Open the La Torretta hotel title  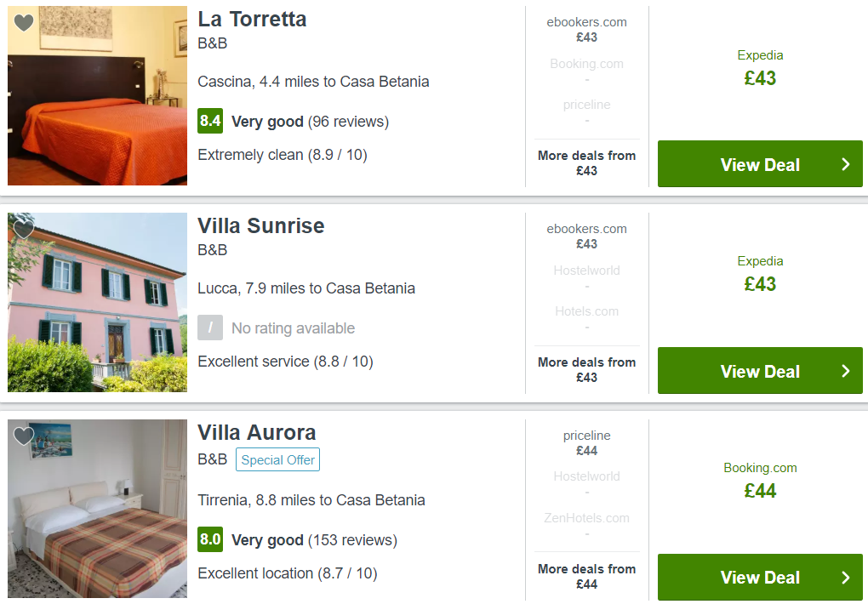click(x=252, y=20)
